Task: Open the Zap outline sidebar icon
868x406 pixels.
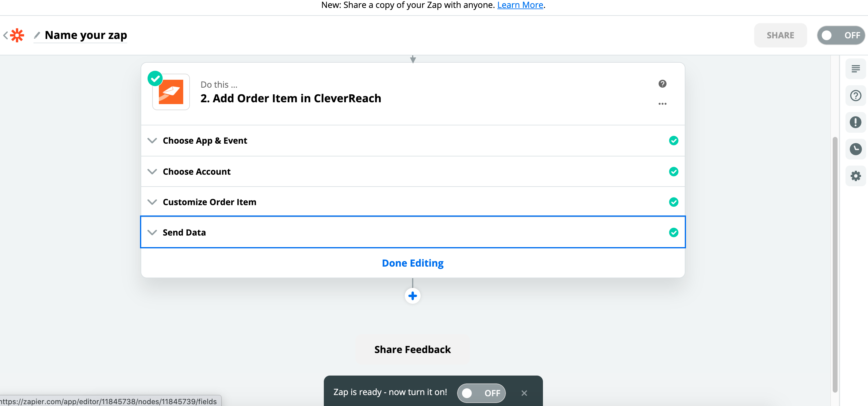Action: (x=855, y=69)
